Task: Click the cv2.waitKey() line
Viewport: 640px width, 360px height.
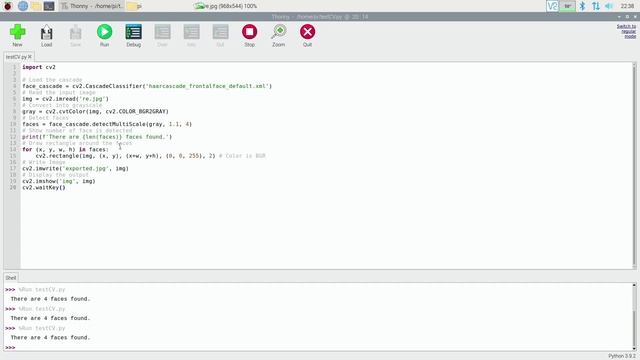Action: (44, 188)
